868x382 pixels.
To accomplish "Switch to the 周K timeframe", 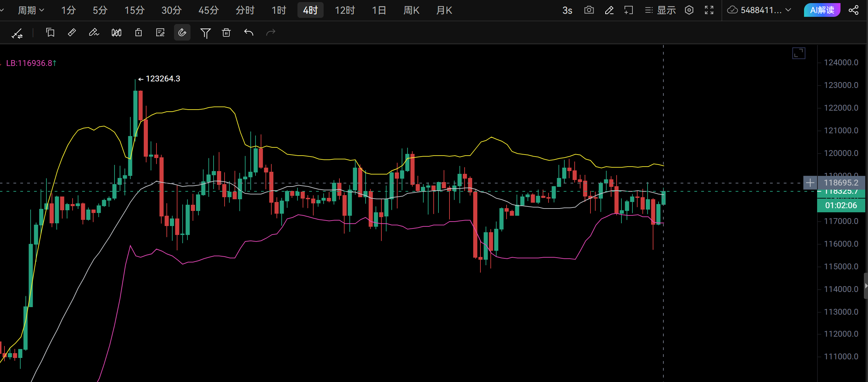I will click(x=411, y=10).
